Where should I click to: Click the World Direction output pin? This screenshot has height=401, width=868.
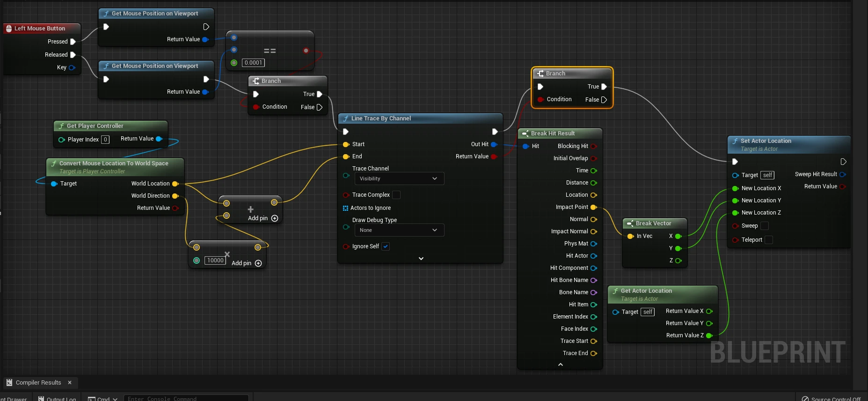175,196
